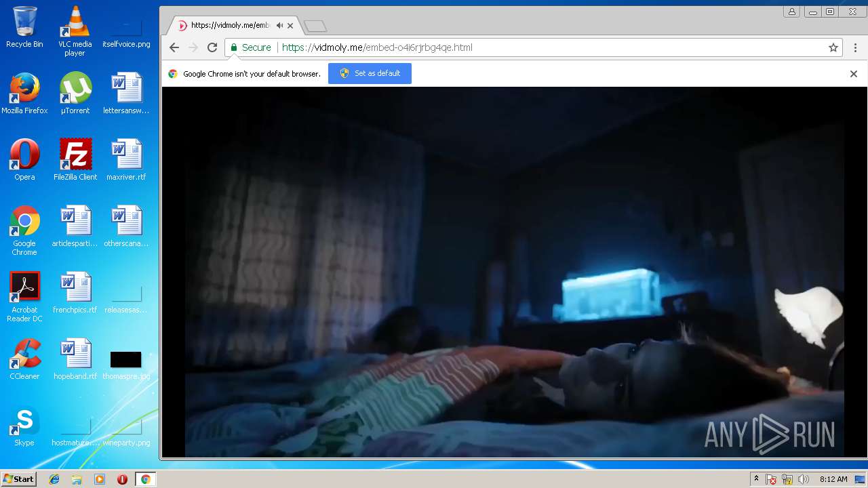Select itselfvoice.png file
This screenshot has width=868, height=488.
(x=126, y=31)
